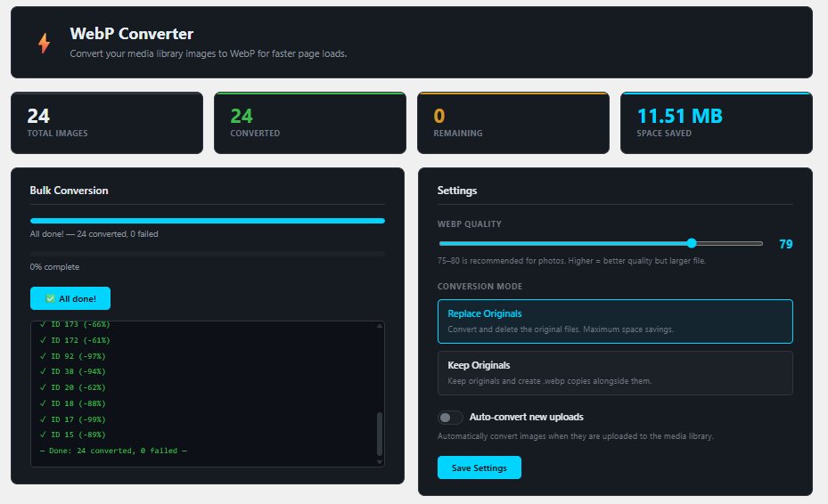Click the Total Images stat card

pyautogui.click(x=107, y=123)
